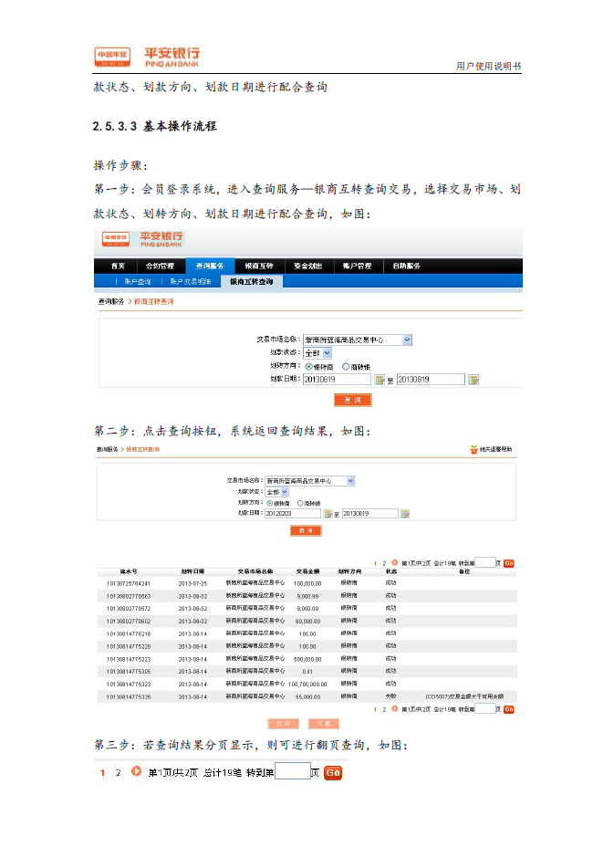Click the 55,000.00 amount cell
The width and height of the screenshot is (614, 868).
[307, 697]
